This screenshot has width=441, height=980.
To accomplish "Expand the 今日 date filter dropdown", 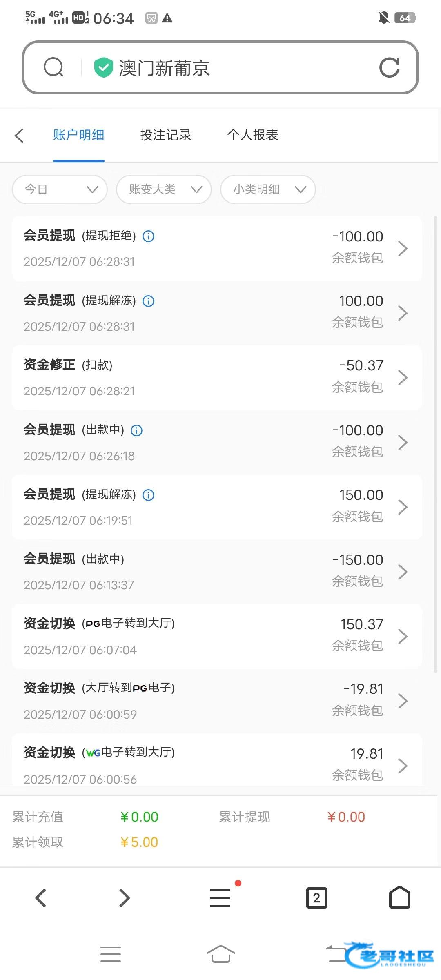I will 60,189.
